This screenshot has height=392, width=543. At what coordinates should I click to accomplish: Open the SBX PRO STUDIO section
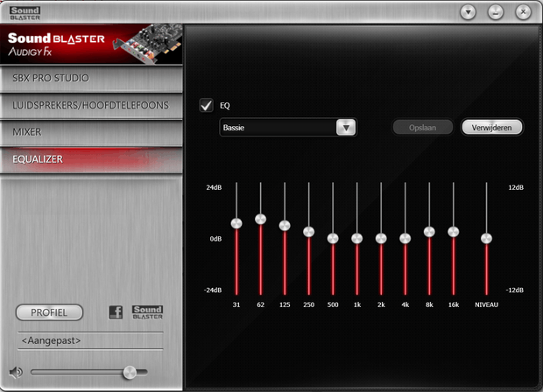pyautogui.click(x=91, y=79)
